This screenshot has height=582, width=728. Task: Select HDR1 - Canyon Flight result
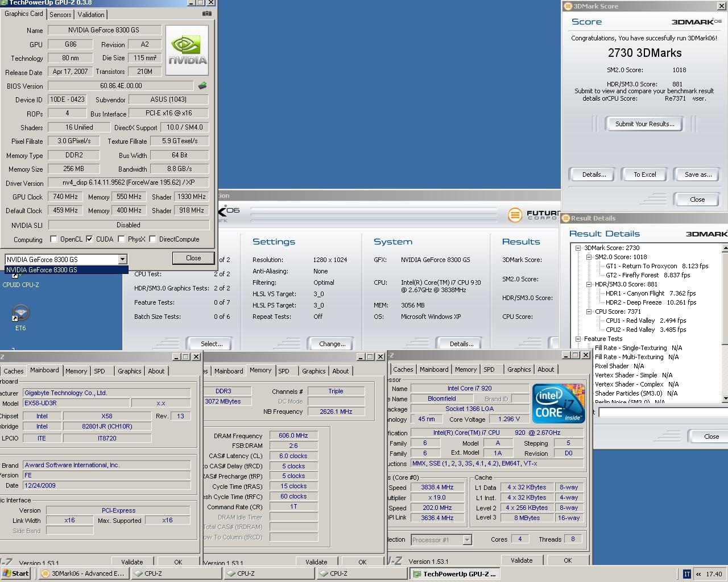pyautogui.click(x=651, y=293)
